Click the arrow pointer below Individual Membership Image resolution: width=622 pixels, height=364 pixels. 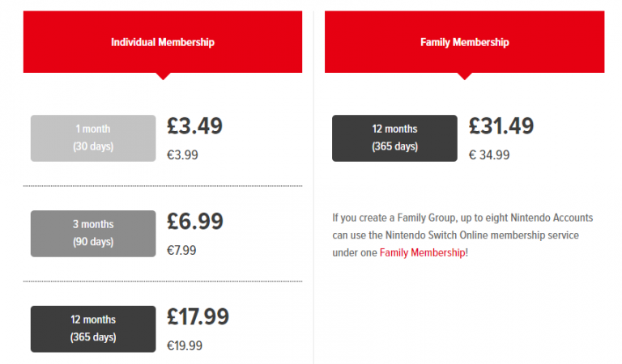pyautogui.click(x=163, y=76)
